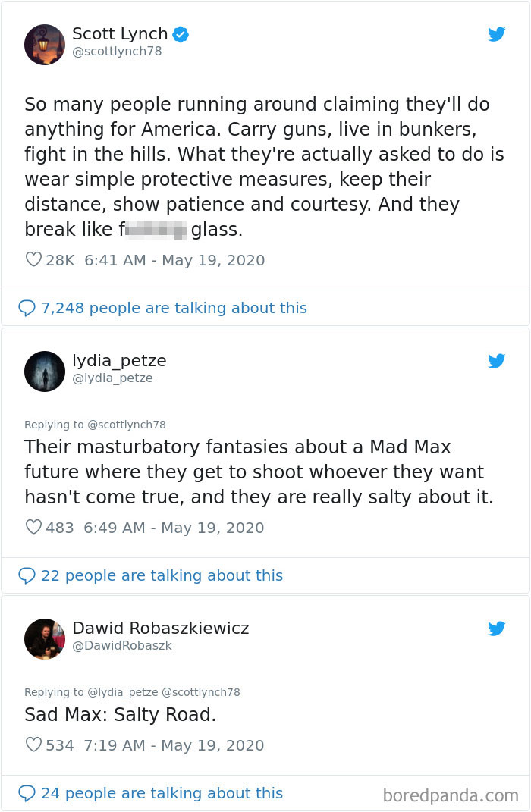Click the speech bubble icon next to 7,248 people

tap(27, 308)
